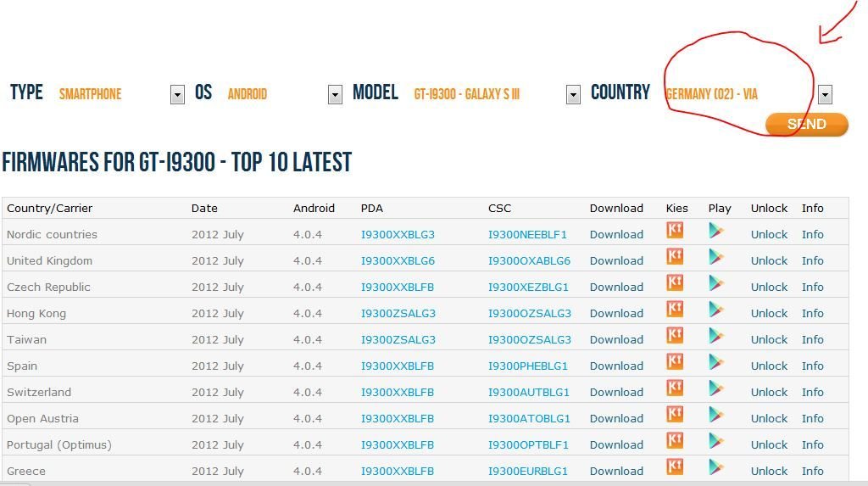Open CSC link I9300NEEBLF1
The image size is (868, 486).
click(x=527, y=234)
